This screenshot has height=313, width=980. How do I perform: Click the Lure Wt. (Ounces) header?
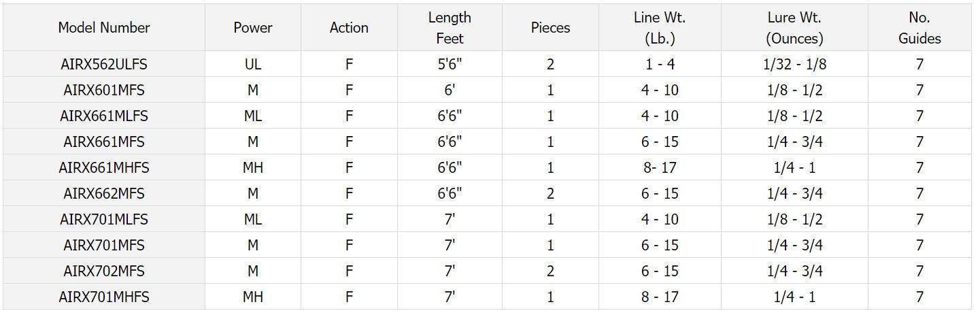pyautogui.click(x=794, y=28)
